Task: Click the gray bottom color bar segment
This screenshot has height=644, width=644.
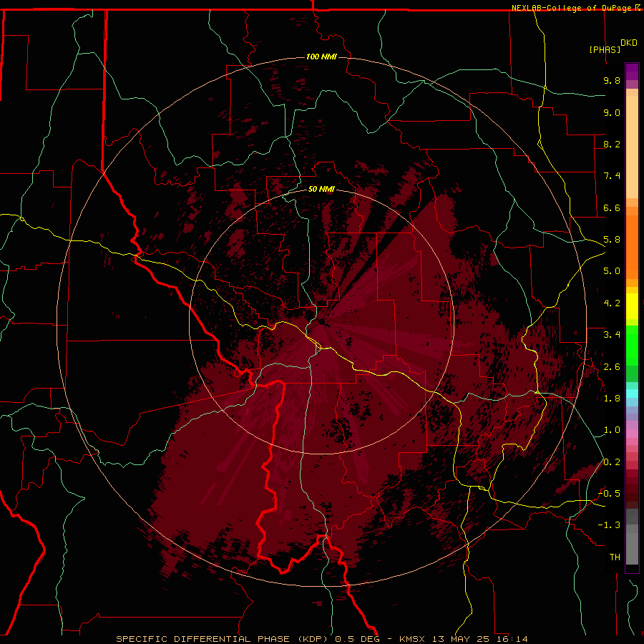Action: click(x=632, y=548)
